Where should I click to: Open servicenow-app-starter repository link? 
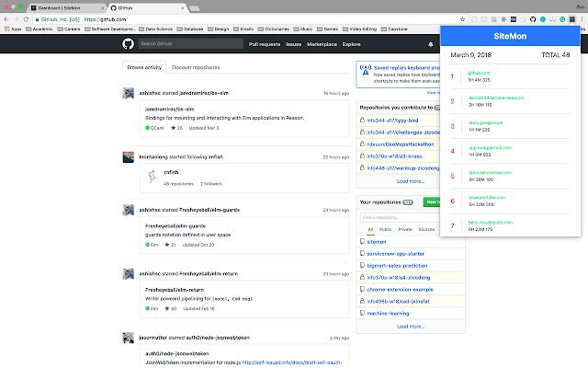396,254
